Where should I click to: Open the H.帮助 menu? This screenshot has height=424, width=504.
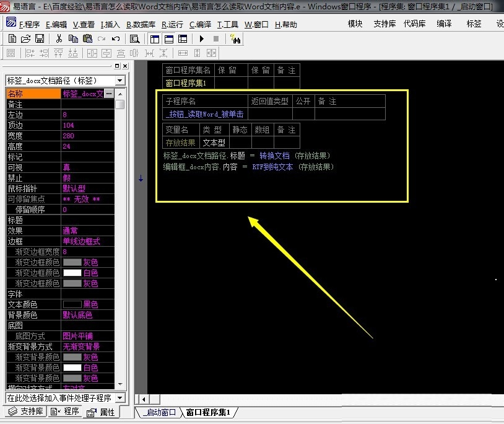coord(286,24)
